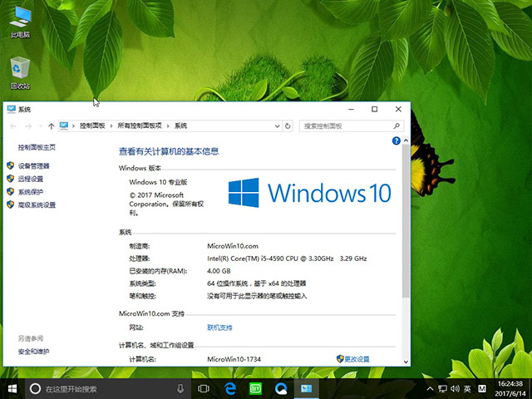Click 更改设置 link
The image size is (532, 399).
click(357, 359)
